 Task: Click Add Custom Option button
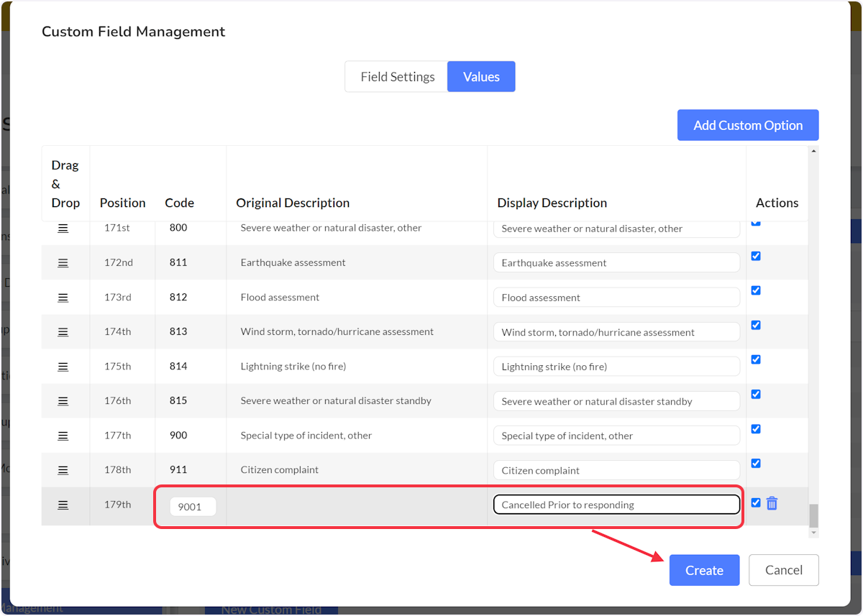pos(748,125)
